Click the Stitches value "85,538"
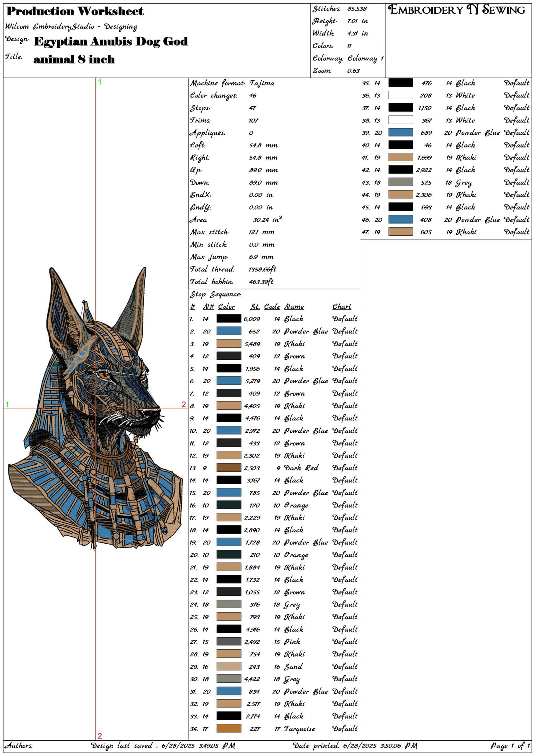 tap(357, 9)
